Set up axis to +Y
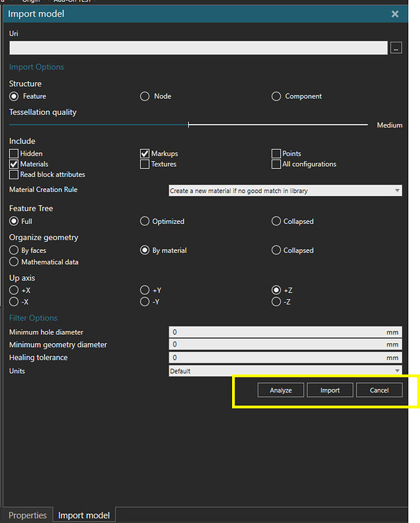This screenshot has height=523, width=420. tap(145, 290)
